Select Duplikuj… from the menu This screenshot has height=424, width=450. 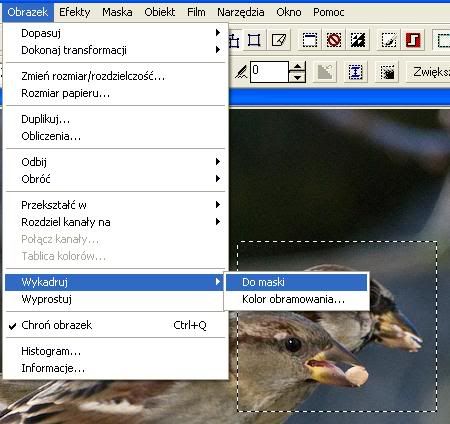coord(115,119)
